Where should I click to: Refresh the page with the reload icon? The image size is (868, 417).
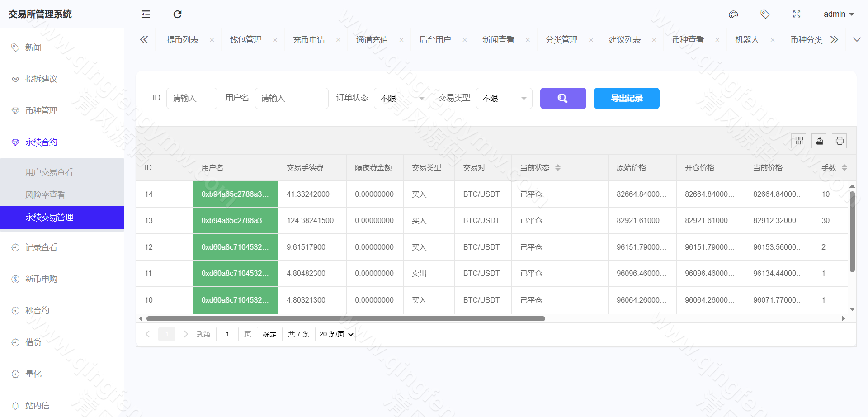coord(177,14)
